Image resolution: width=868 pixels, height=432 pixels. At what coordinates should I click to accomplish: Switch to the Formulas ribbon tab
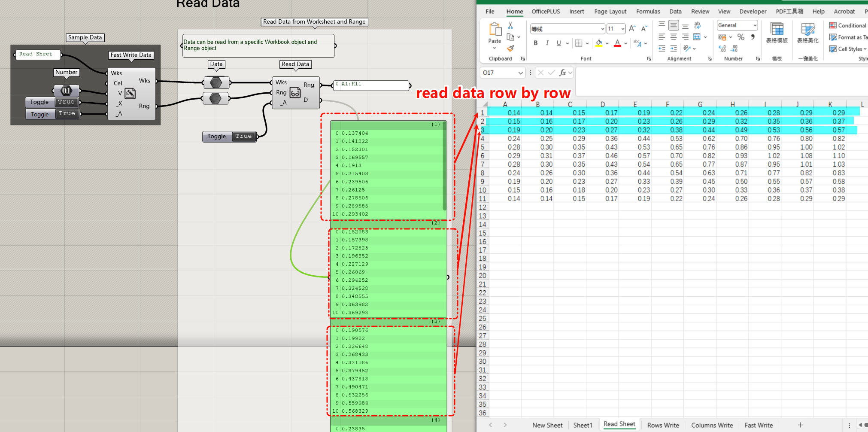point(648,12)
